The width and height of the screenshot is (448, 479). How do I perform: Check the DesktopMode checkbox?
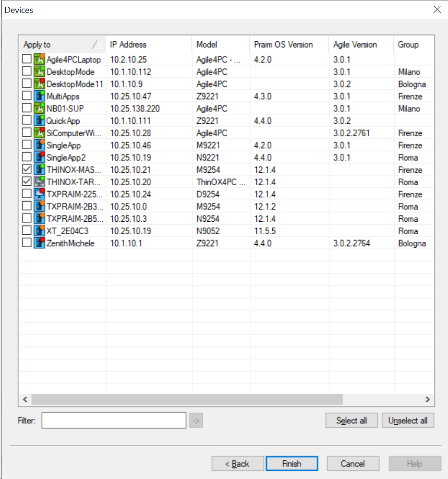(x=26, y=71)
